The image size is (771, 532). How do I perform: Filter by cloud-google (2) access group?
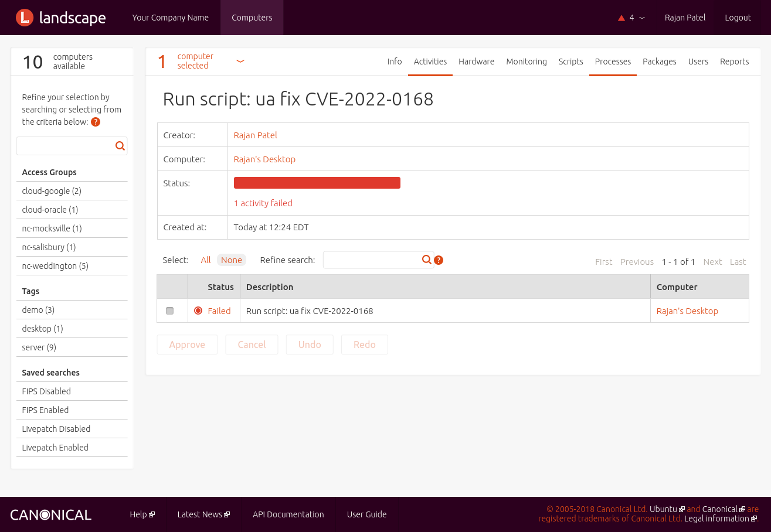52,191
